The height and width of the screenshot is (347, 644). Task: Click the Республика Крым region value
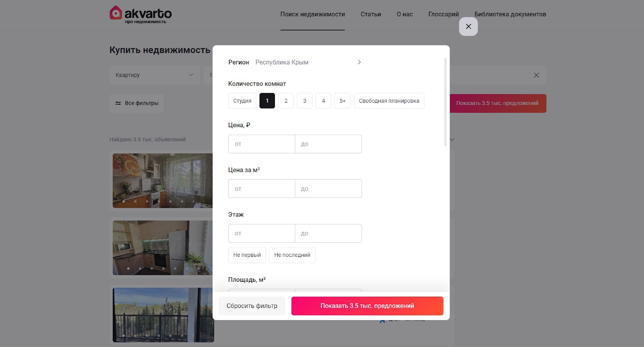282,62
